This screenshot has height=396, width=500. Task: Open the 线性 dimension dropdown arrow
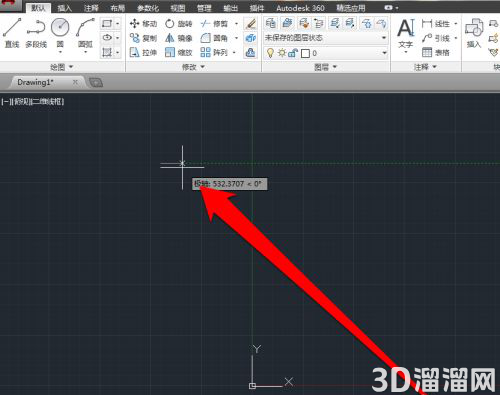(456, 24)
